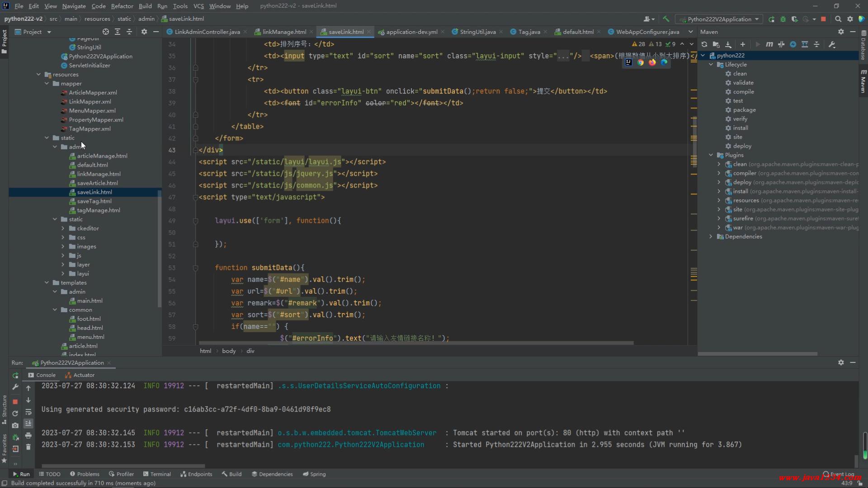The width and height of the screenshot is (868, 488).
Task: Collapse Maven Plugins node
Action: [x=711, y=155]
